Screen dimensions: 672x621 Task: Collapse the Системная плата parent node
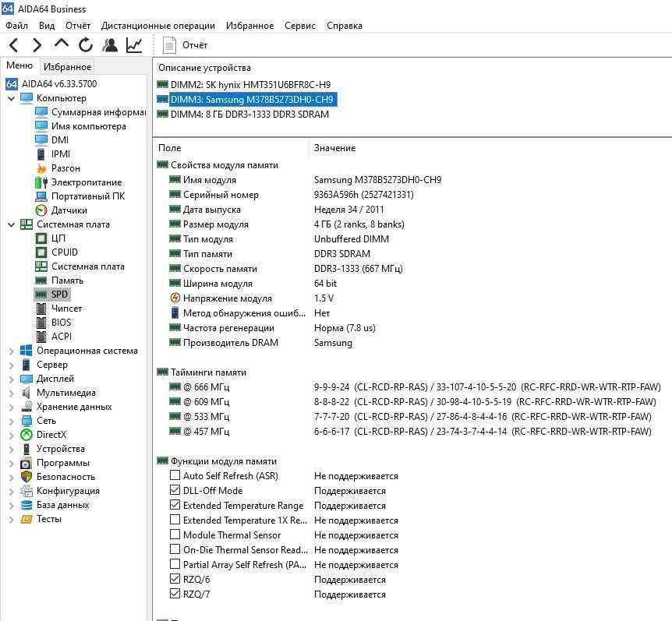(x=11, y=224)
